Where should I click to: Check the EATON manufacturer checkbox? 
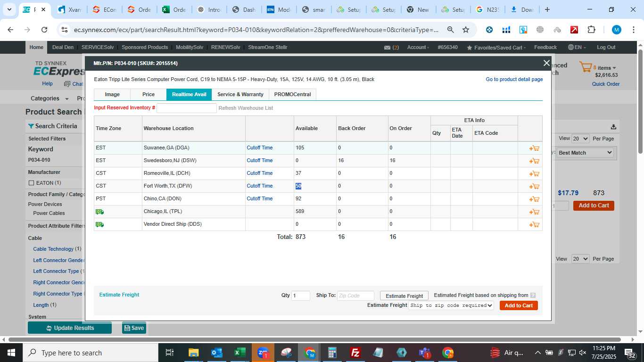tap(32, 183)
